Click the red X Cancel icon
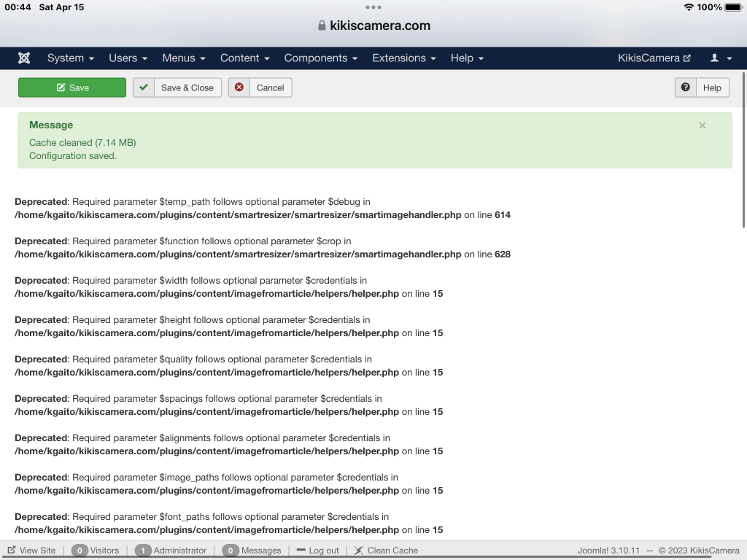This screenshot has width=747, height=560. point(239,87)
